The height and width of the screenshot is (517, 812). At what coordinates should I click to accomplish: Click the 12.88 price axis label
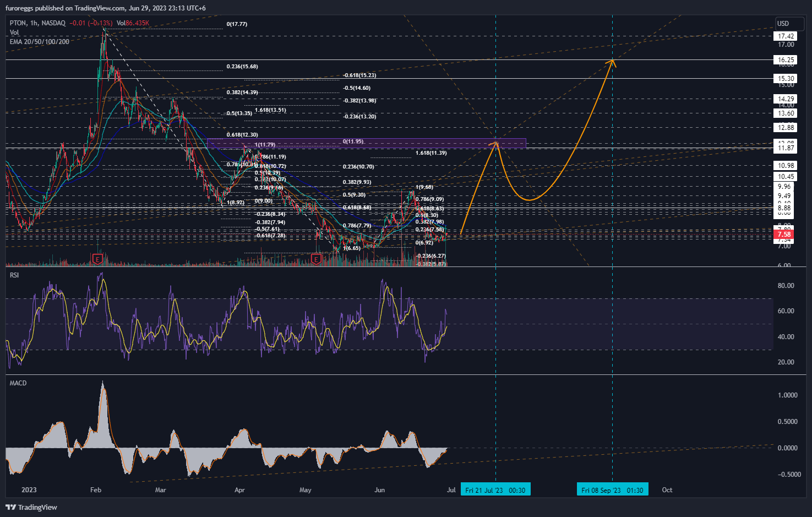click(x=785, y=128)
